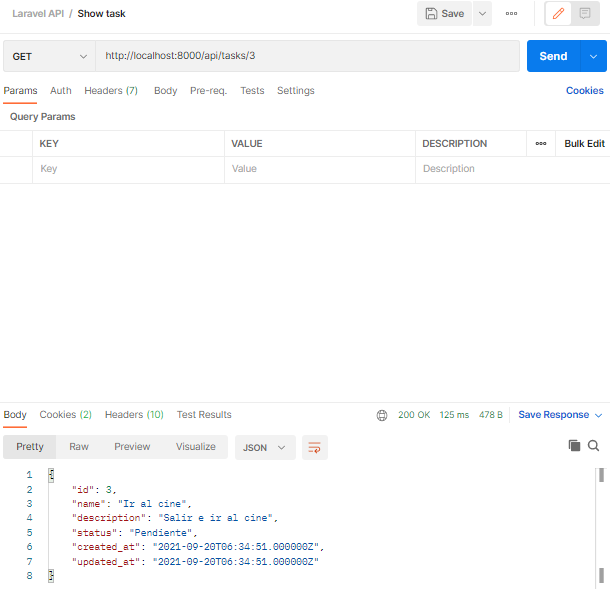The height and width of the screenshot is (589, 610).
Task: Switch to the Params tab
Action: click(x=20, y=91)
